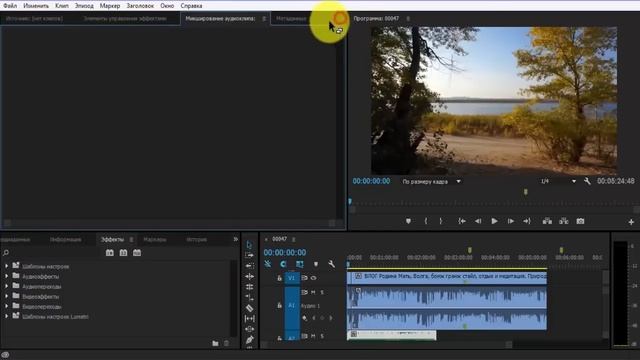Open the Окно menu
640x360 pixels.
[x=167, y=6]
